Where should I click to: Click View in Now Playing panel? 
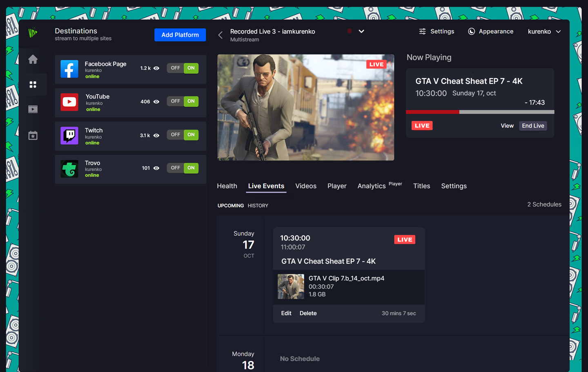pyautogui.click(x=507, y=126)
